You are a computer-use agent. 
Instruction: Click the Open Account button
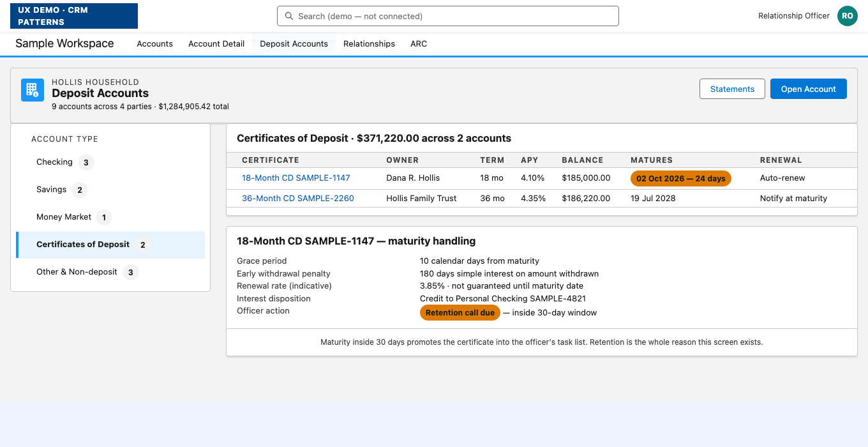pos(809,89)
